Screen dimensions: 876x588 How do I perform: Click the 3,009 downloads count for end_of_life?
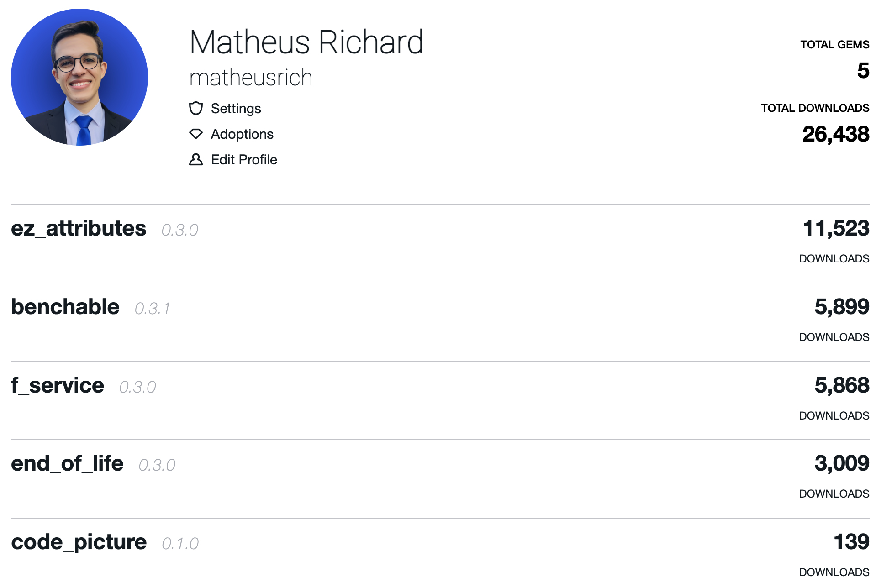[842, 463]
